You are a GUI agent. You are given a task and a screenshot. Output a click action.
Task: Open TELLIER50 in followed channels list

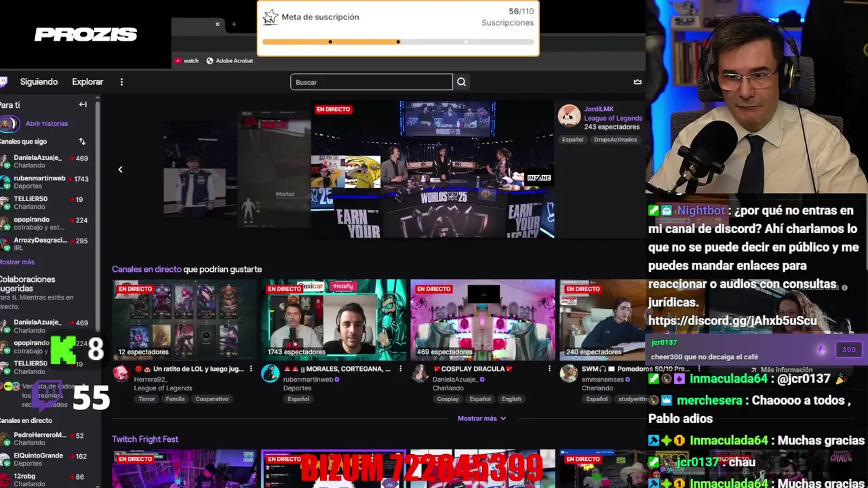(45, 203)
